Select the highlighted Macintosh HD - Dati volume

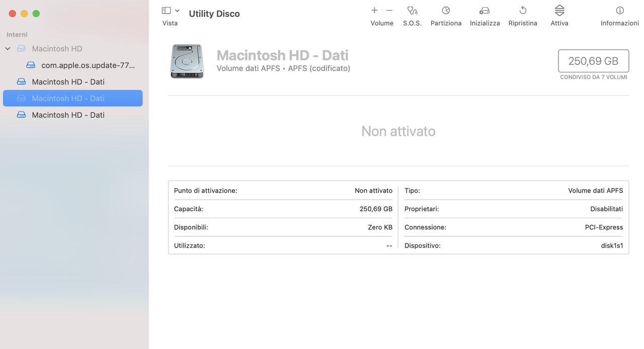coord(73,98)
